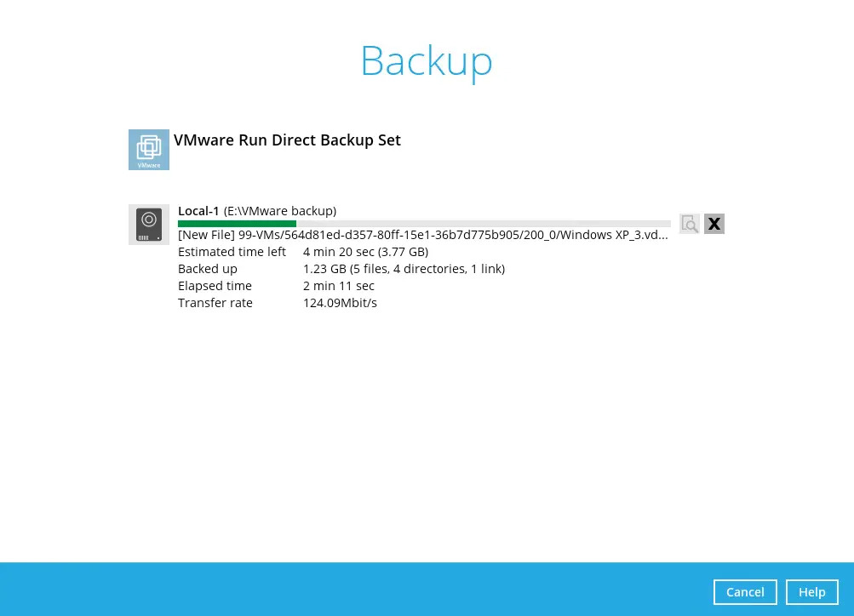
Task: Click the 2 min 11 sec elapsed value
Action: point(339,286)
